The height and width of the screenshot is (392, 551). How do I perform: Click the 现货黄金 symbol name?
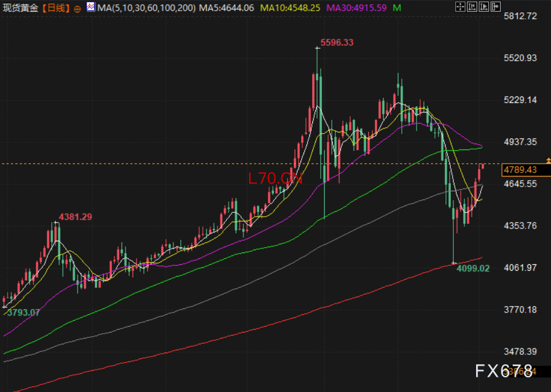[x=22, y=8]
